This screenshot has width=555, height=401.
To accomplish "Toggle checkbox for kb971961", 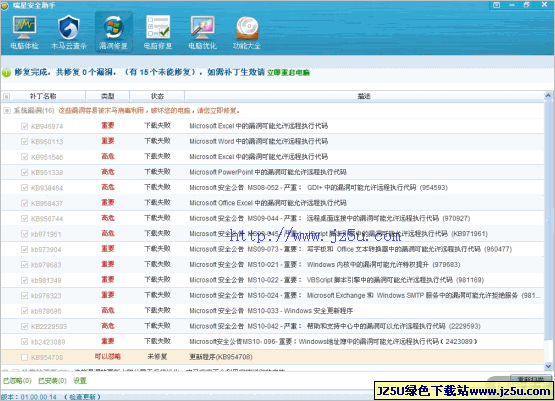I will click(x=24, y=234).
